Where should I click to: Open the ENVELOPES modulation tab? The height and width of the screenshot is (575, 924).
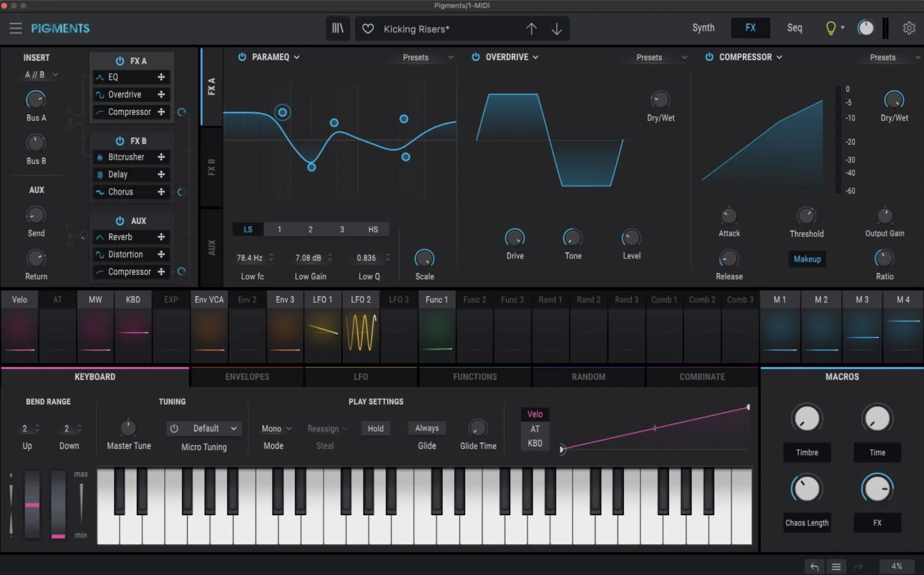coord(247,377)
